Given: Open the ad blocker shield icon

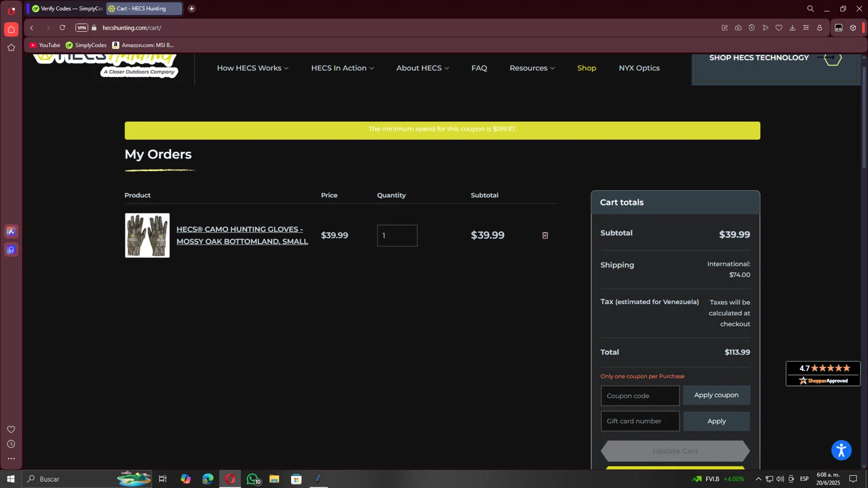Looking at the screenshot, I should click(x=752, y=28).
